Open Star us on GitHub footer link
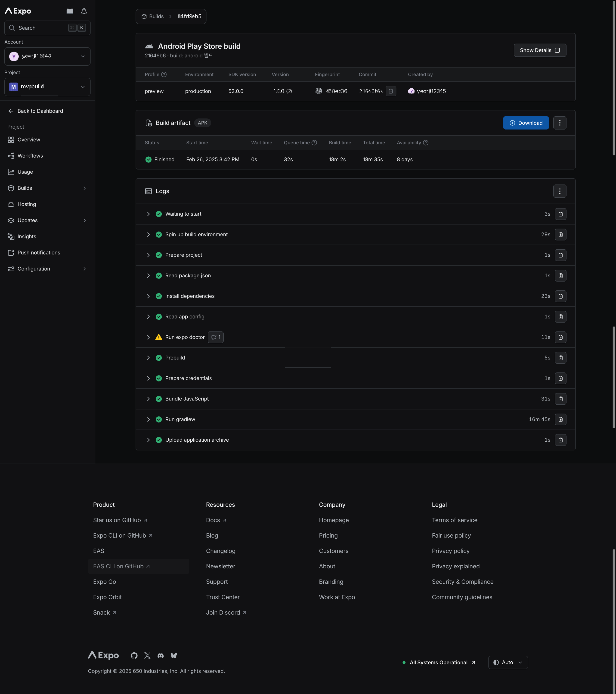The height and width of the screenshot is (694, 616). (x=120, y=520)
